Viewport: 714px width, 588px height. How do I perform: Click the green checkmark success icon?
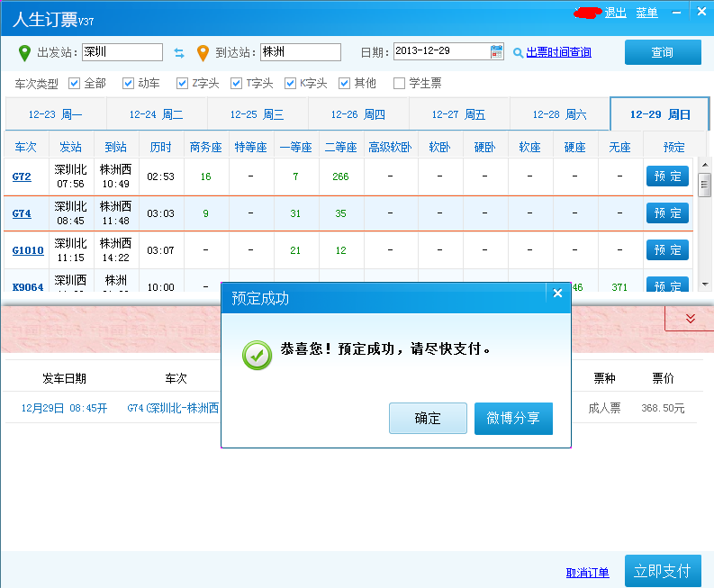[x=258, y=356]
